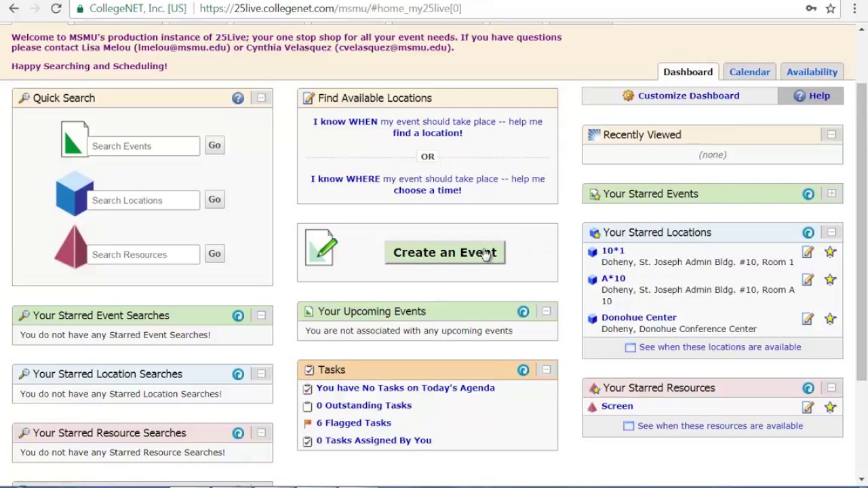Open '6 Flagged Tasks' link
Screen dimensions: 868x488
click(x=353, y=423)
